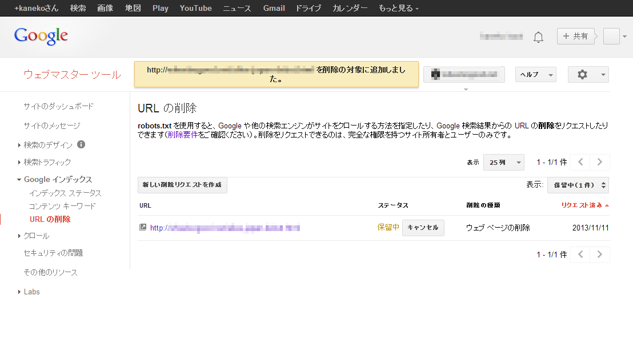Open the ヘルプ dropdown
The width and height of the screenshot is (633, 364).
[x=536, y=75]
